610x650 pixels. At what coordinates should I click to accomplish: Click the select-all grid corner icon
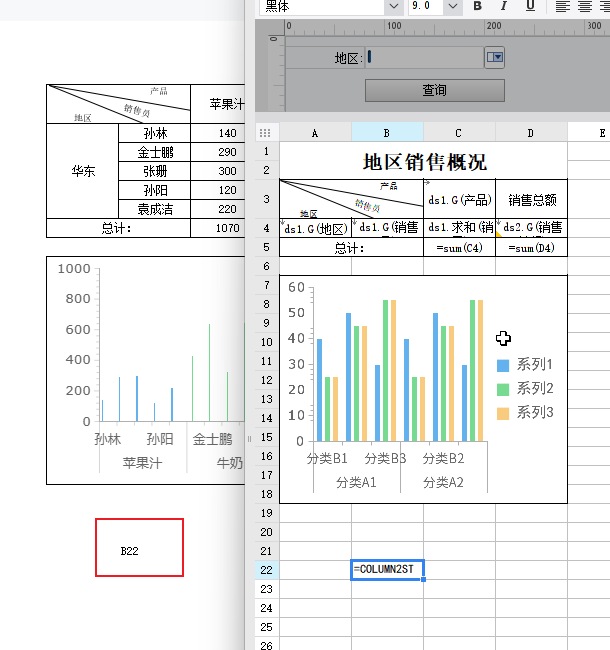pos(265,133)
